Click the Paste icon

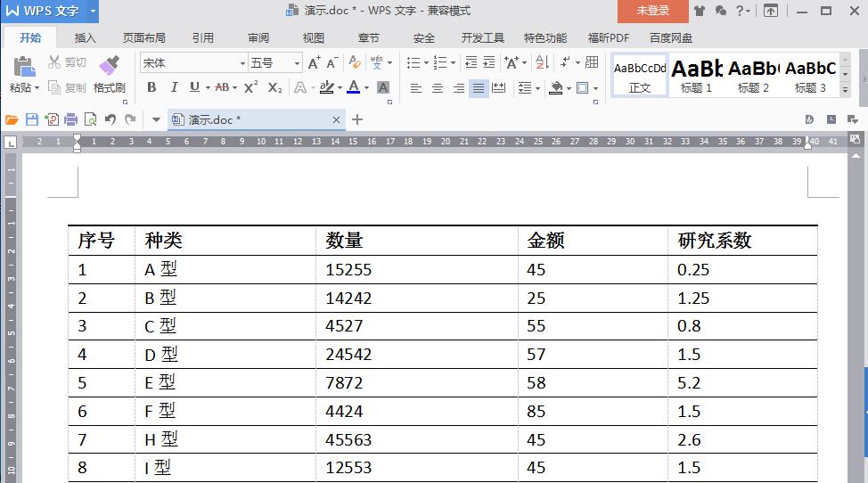coord(24,67)
